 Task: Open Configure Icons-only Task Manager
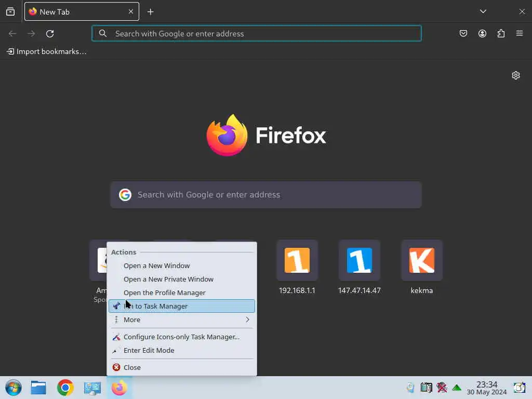181,337
